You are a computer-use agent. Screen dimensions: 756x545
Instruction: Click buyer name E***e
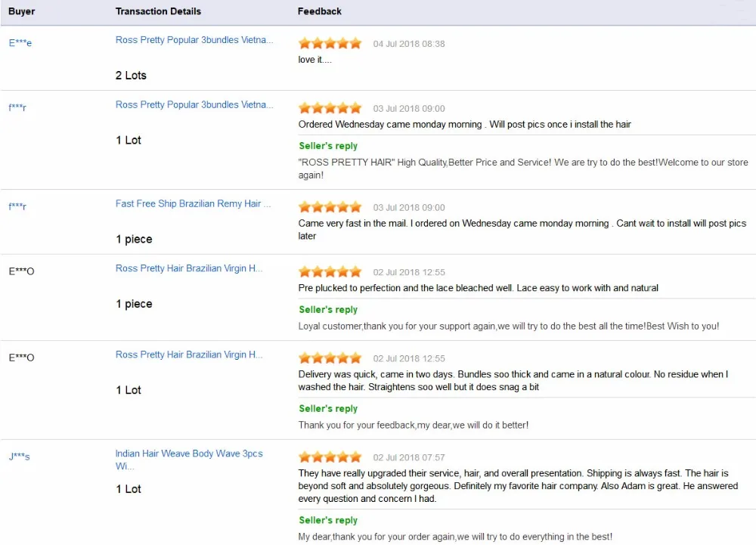(x=20, y=43)
